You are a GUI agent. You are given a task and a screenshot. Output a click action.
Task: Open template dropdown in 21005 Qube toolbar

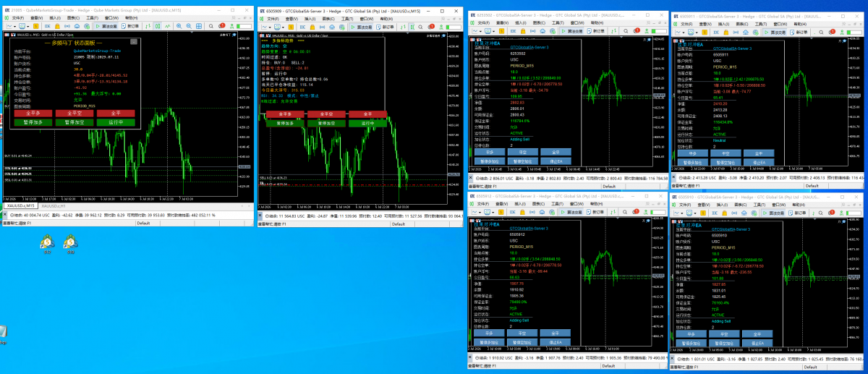click(x=28, y=26)
